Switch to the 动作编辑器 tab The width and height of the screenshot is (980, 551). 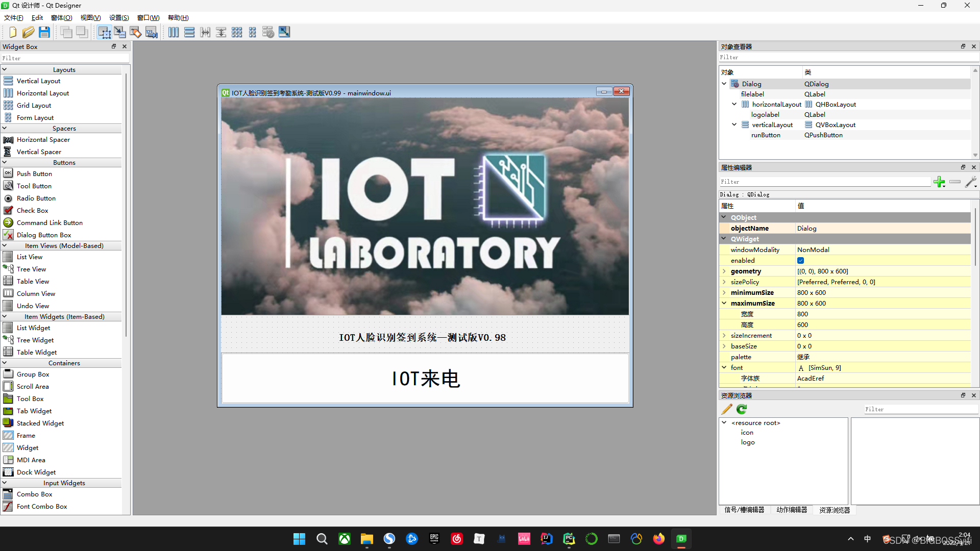(x=792, y=510)
